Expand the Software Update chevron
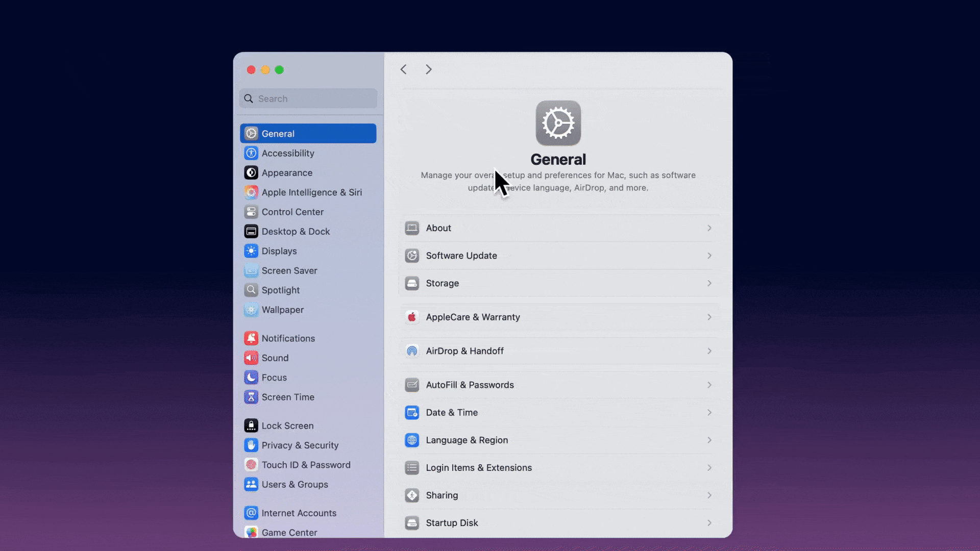Screen dimensions: 980x551 point(709,256)
